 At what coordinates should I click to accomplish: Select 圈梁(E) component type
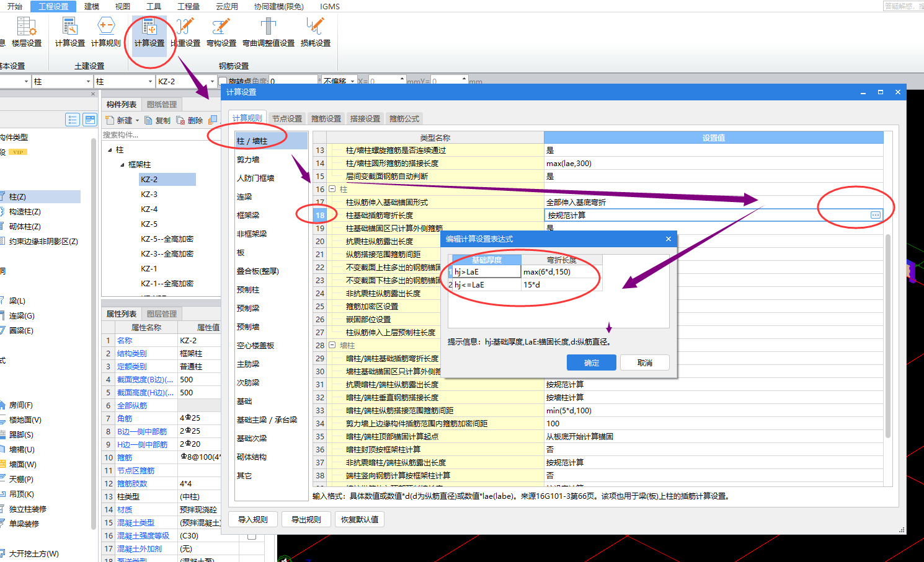click(x=21, y=330)
